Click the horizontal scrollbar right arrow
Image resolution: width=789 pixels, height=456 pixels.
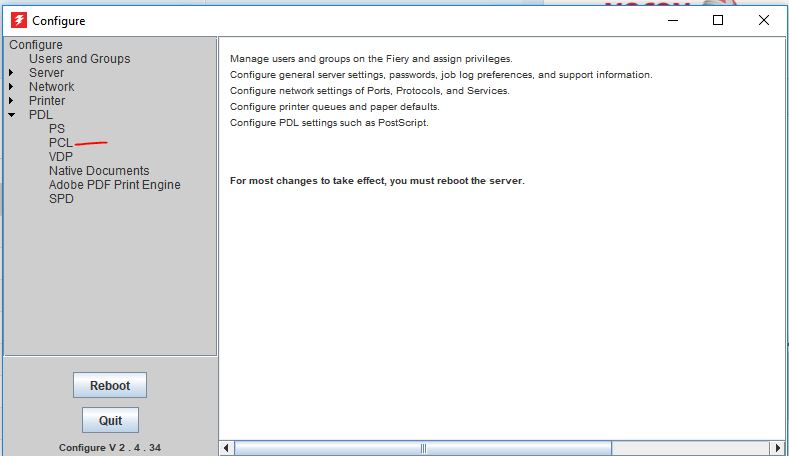(x=778, y=448)
